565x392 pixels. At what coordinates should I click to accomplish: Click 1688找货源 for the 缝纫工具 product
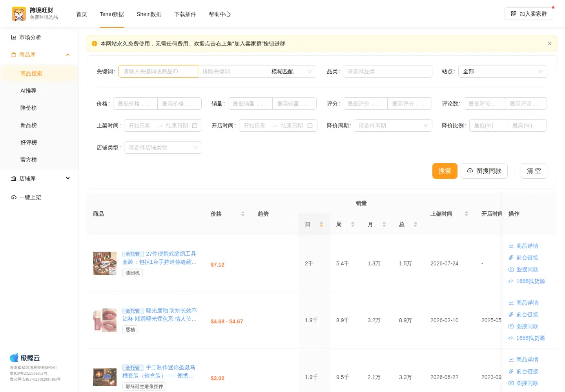point(527,281)
